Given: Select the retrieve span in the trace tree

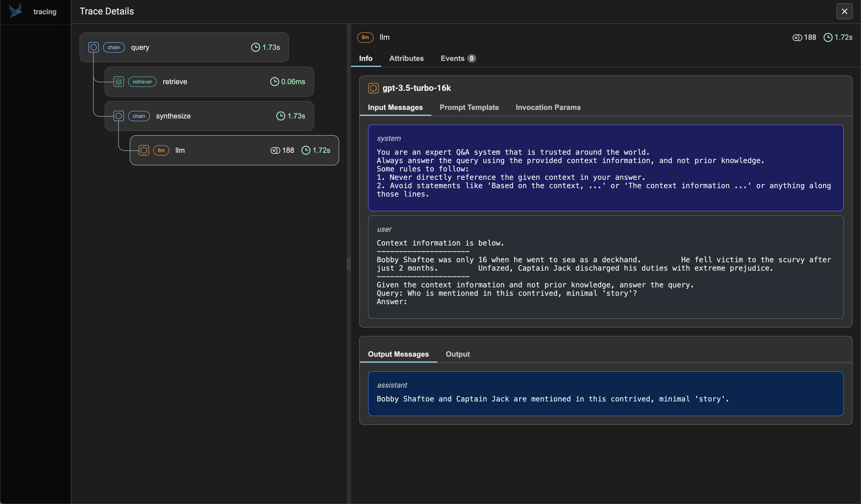Looking at the screenshot, I should pos(209,82).
